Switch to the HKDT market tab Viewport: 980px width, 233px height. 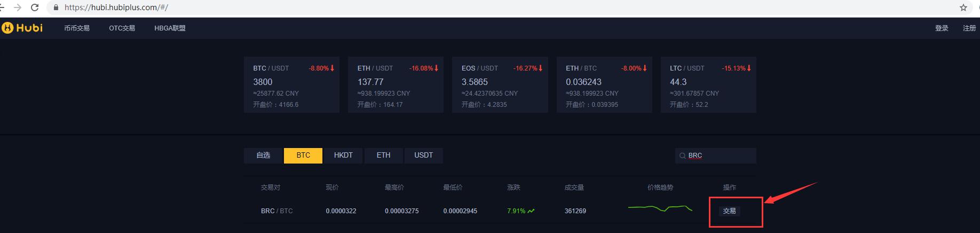click(343, 156)
